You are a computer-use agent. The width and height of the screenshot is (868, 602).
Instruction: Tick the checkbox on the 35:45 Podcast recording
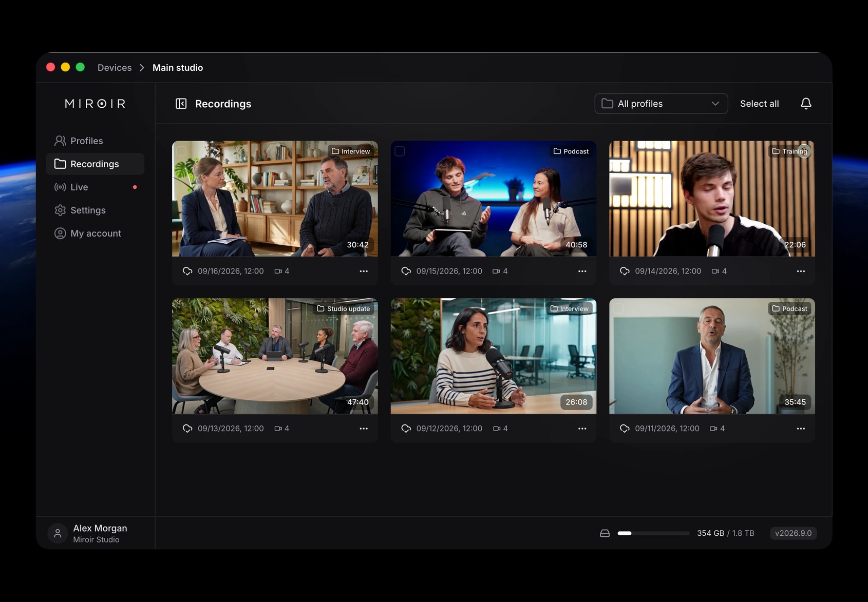[x=618, y=308]
